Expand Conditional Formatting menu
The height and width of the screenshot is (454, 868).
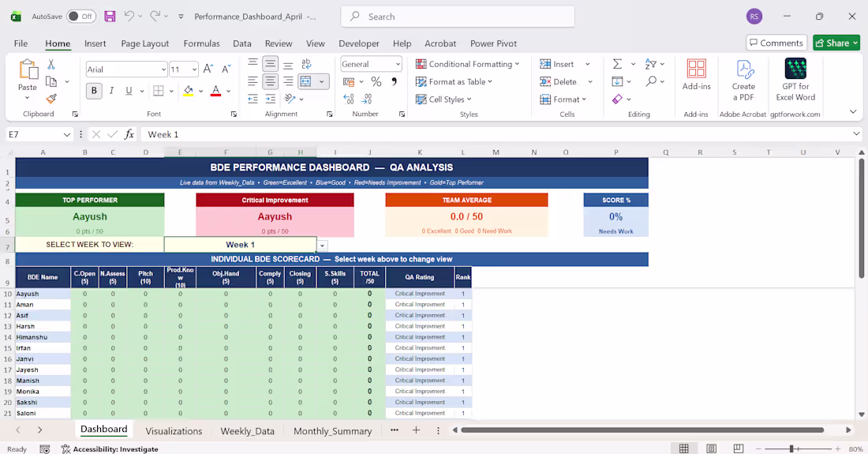pos(468,64)
